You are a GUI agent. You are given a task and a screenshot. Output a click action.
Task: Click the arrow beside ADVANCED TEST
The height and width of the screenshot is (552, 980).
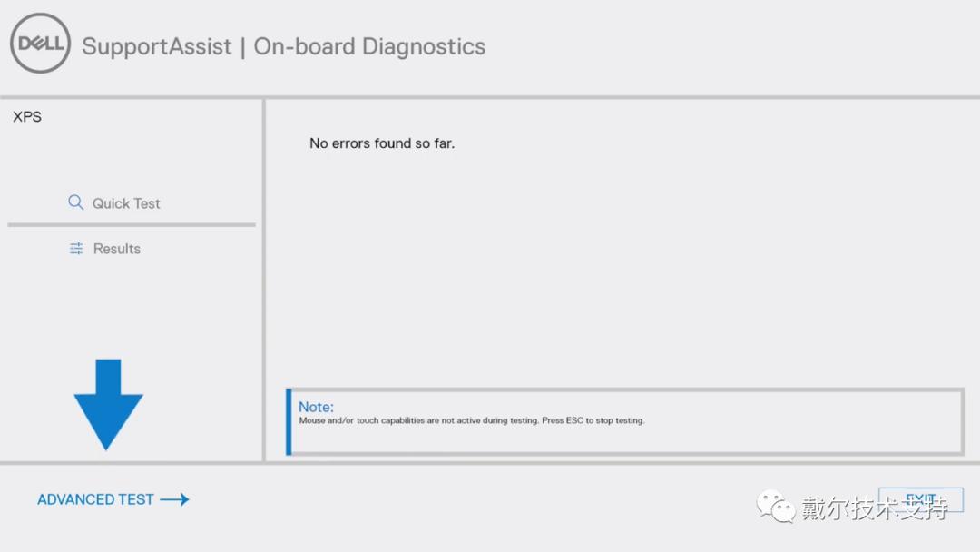pos(174,499)
